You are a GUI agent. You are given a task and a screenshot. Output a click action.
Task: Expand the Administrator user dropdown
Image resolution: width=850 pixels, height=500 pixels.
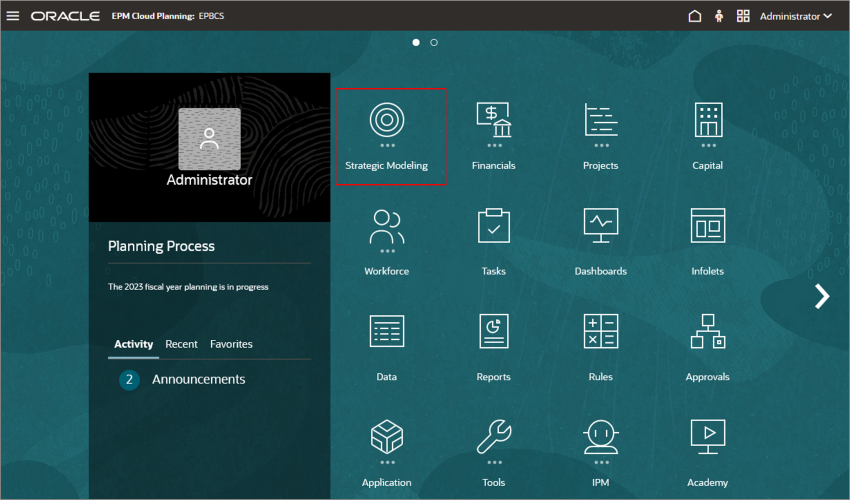(795, 16)
